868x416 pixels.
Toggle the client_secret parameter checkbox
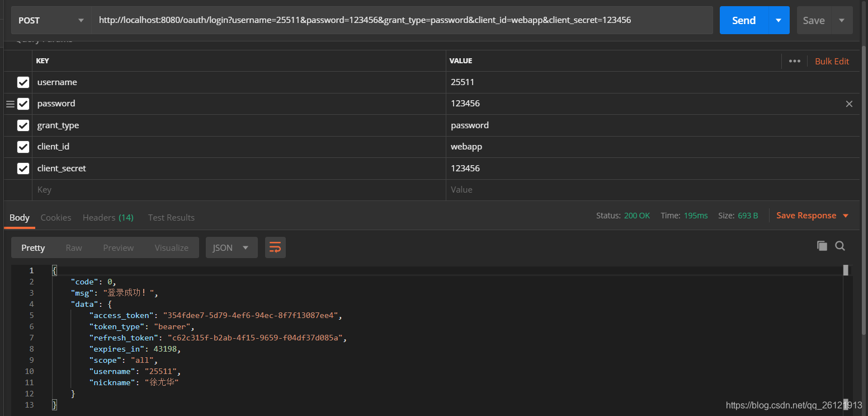click(x=23, y=168)
